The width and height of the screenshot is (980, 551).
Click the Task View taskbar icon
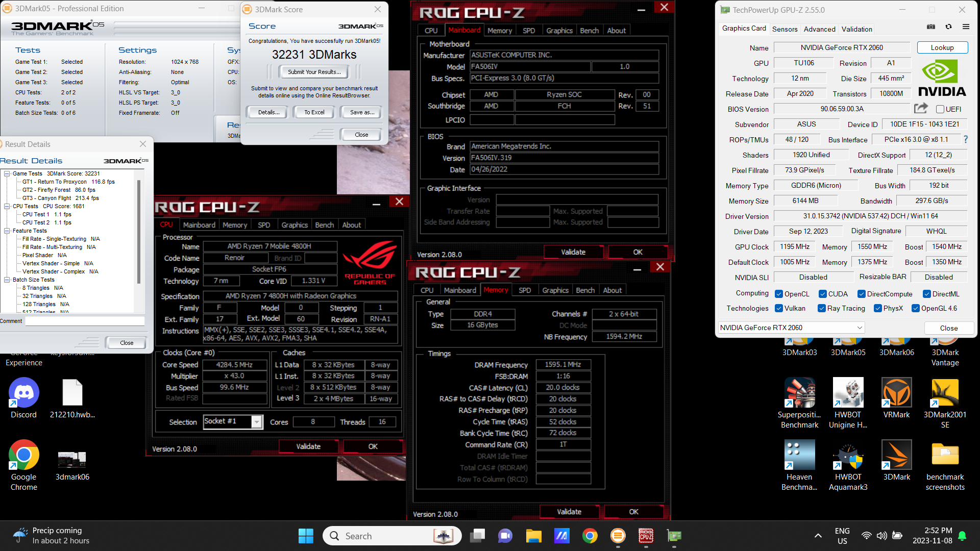click(x=478, y=536)
